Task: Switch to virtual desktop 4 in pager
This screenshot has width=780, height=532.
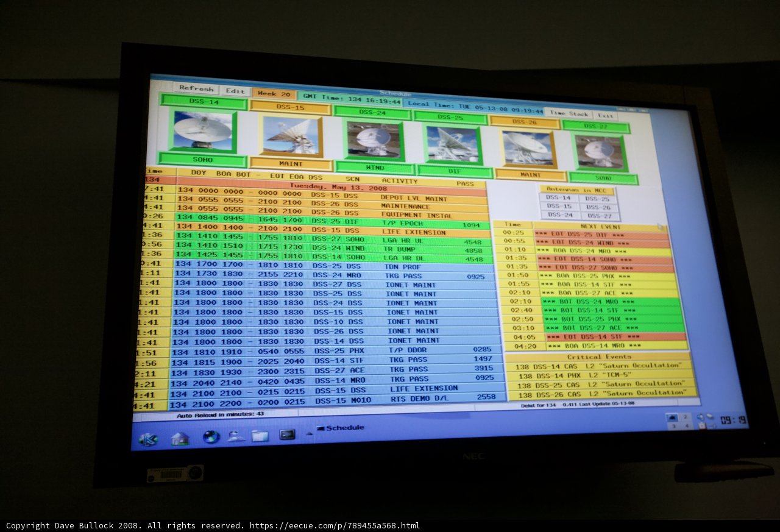Action: (686, 425)
